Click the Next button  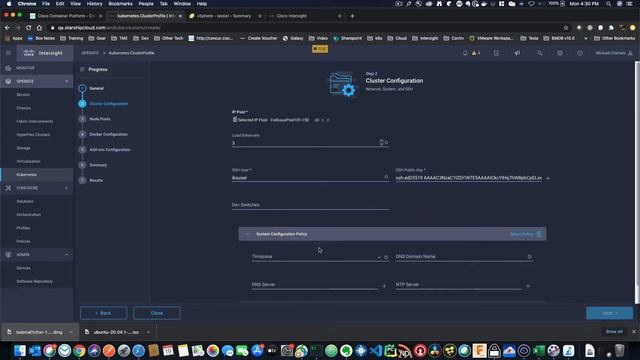(609, 313)
